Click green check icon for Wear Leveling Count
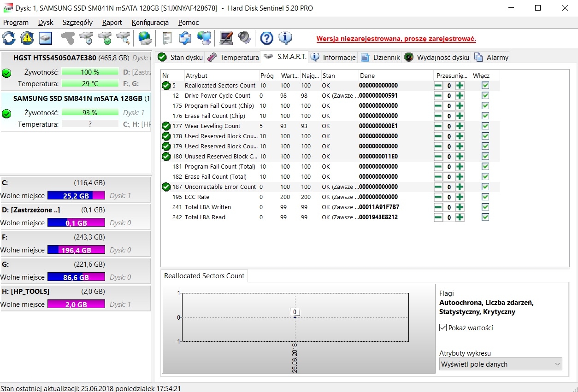The height and width of the screenshot is (392, 578). coord(166,126)
